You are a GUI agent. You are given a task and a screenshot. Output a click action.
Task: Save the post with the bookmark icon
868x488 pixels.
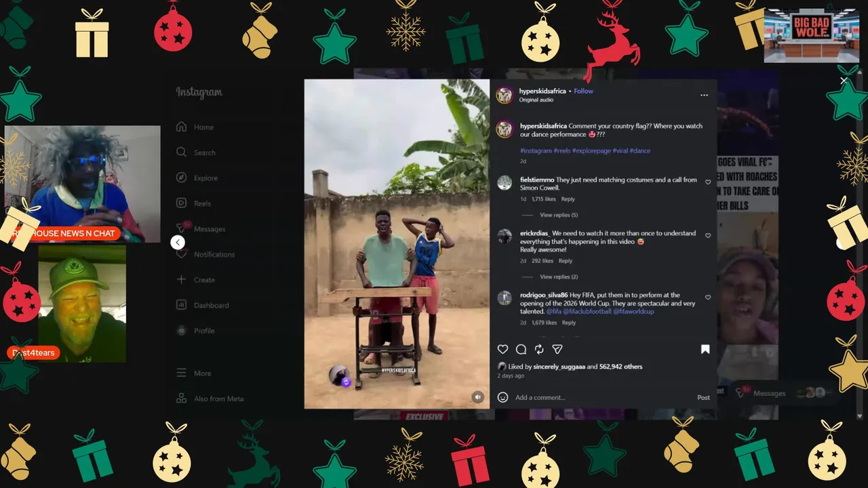(x=705, y=349)
